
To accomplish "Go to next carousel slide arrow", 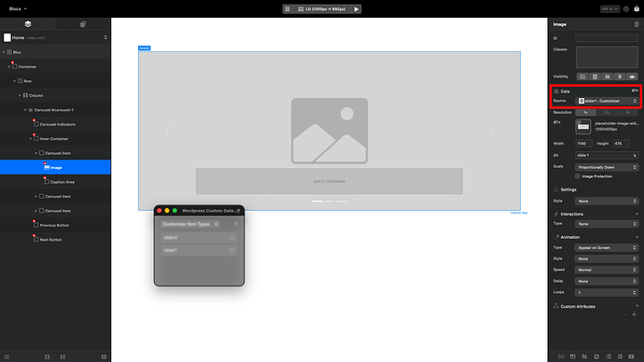I will coord(492,131).
